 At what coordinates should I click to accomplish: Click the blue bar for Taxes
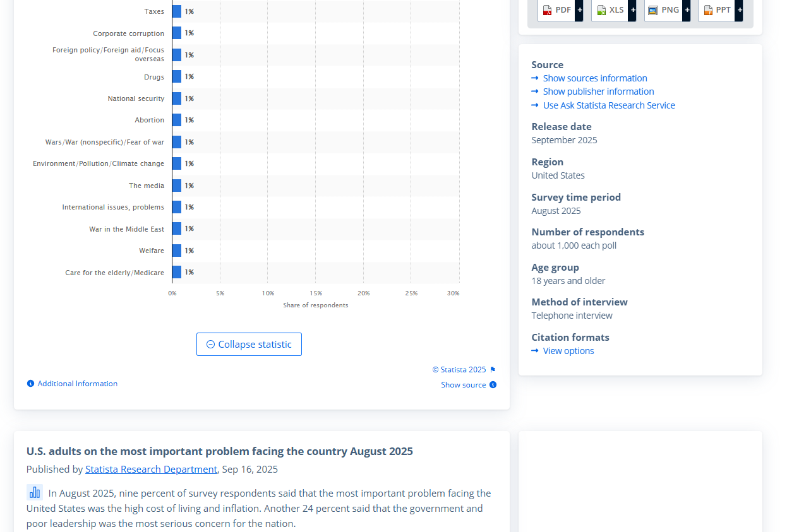(177, 11)
